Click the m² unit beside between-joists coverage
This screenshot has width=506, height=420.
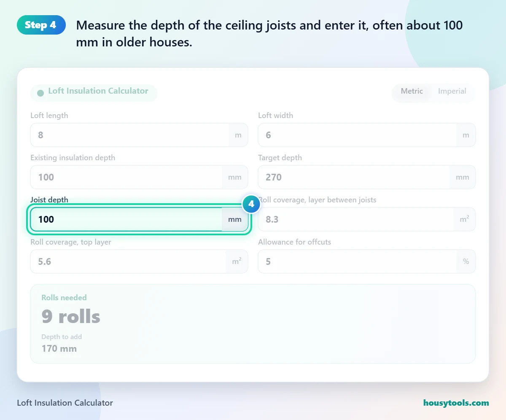[x=464, y=219]
